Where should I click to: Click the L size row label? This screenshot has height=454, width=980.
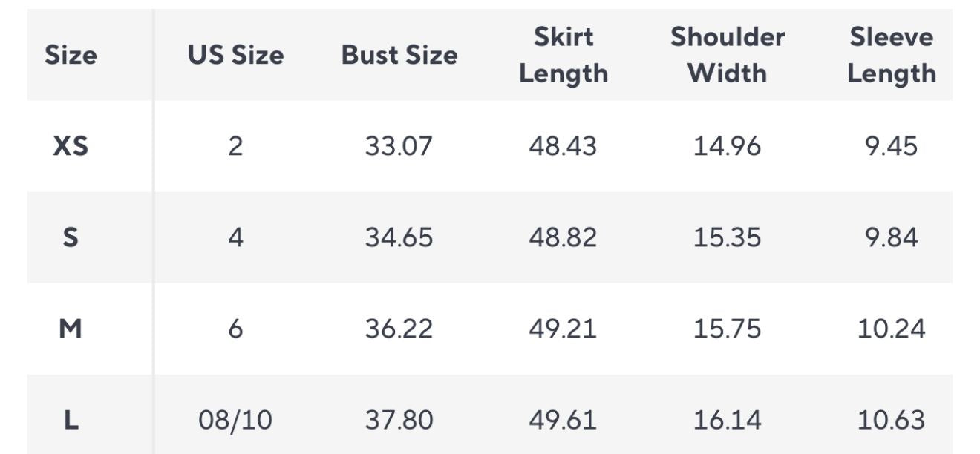coord(71,420)
